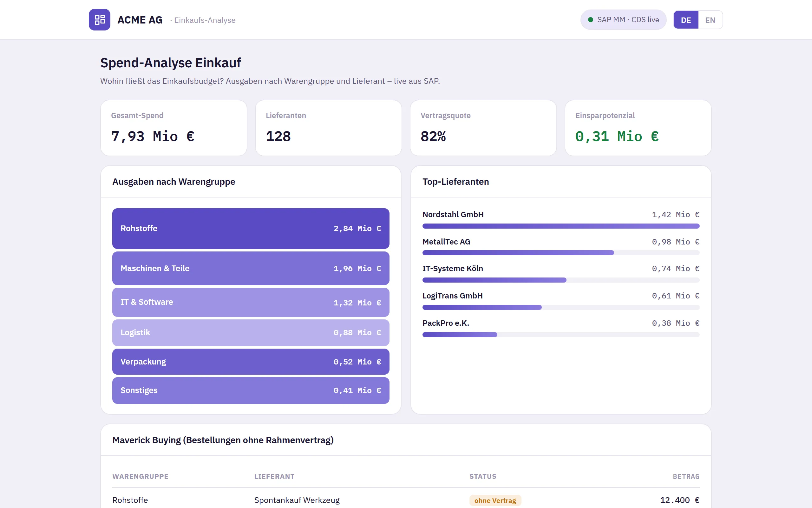Image resolution: width=812 pixels, height=508 pixels.
Task: Click the 0,98 Mio € supplier amount
Action: (x=675, y=242)
